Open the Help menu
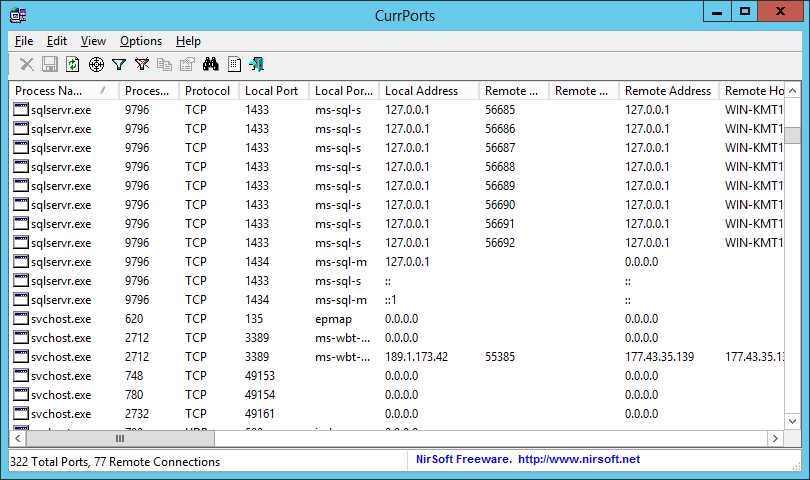Screen dimensions: 810x480 (188, 41)
